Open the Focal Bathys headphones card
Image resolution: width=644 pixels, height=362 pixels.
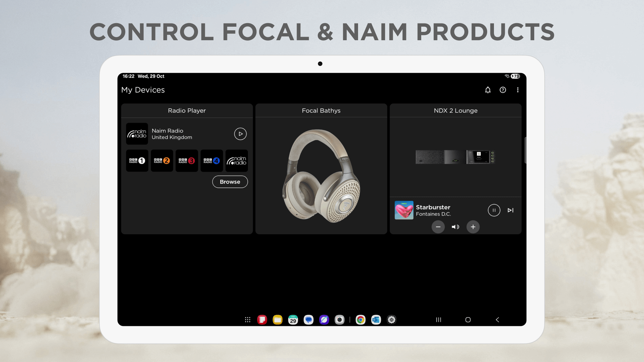click(321, 175)
